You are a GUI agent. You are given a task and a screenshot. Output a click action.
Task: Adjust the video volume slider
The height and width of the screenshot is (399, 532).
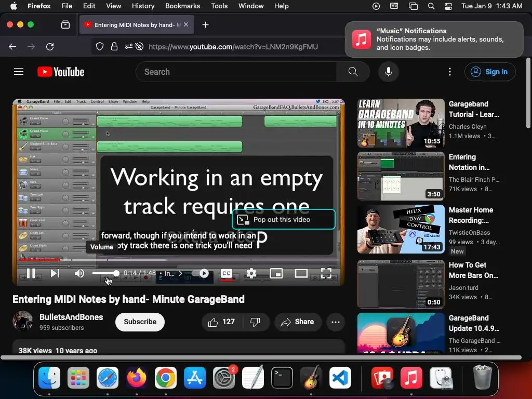(105, 273)
